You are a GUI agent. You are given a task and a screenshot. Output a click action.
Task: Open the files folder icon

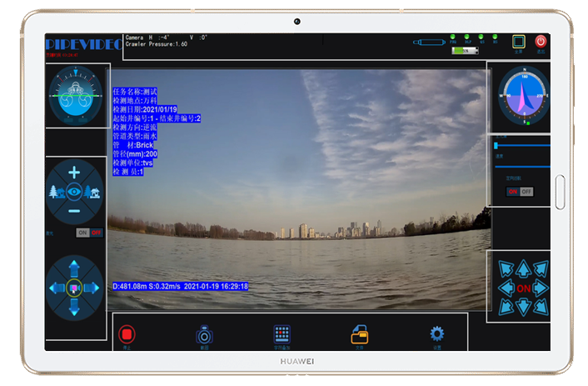click(360, 334)
